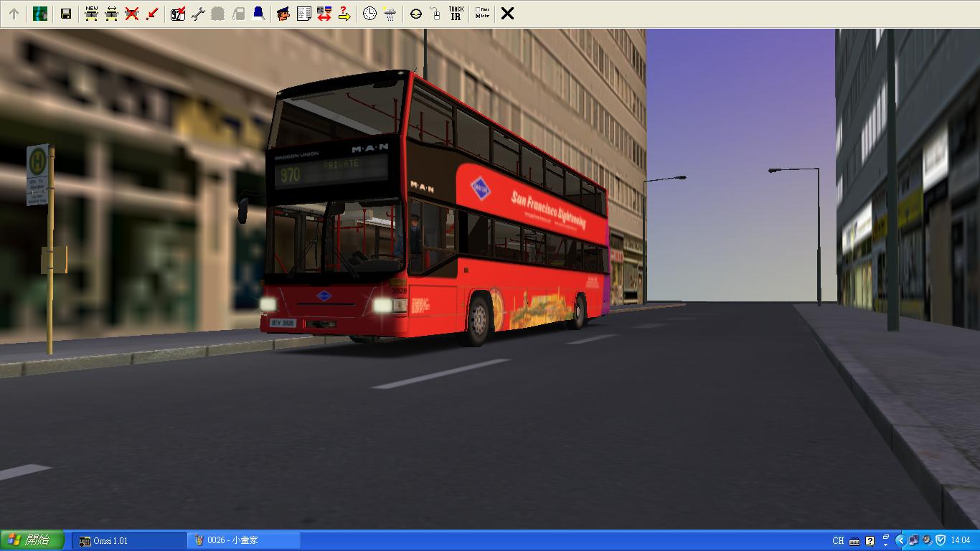Open the timetable sheet icon
This screenshot has width=980, height=551.
(x=303, y=14)
